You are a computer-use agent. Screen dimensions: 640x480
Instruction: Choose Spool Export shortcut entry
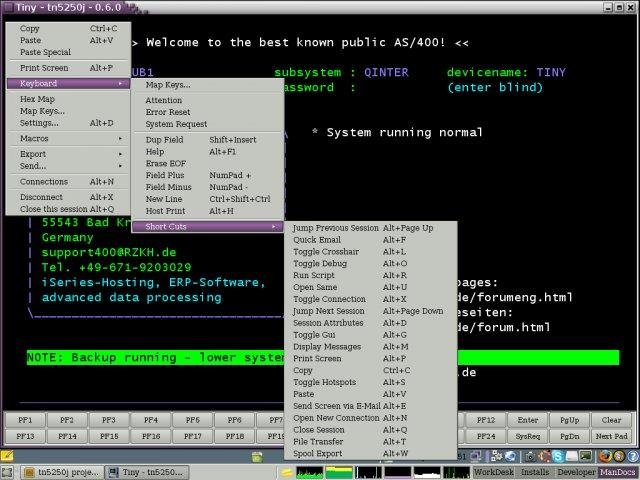370,453
